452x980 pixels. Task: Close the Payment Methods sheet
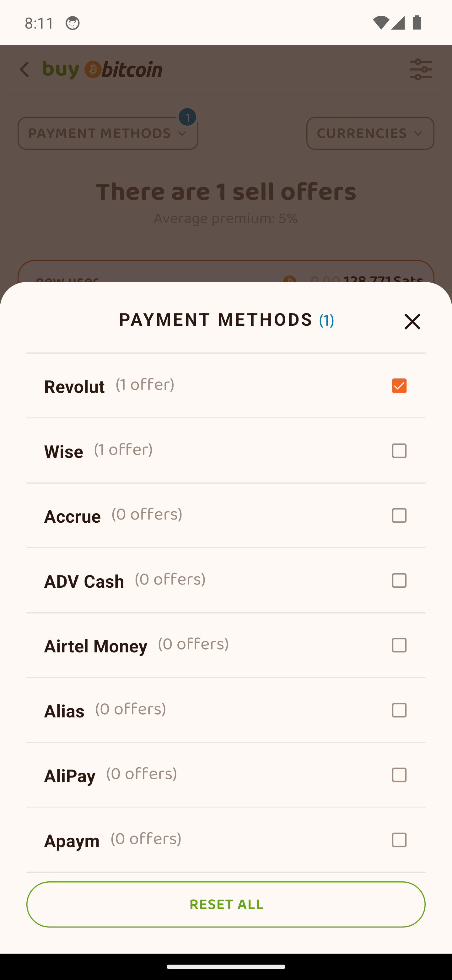(412, 321)
